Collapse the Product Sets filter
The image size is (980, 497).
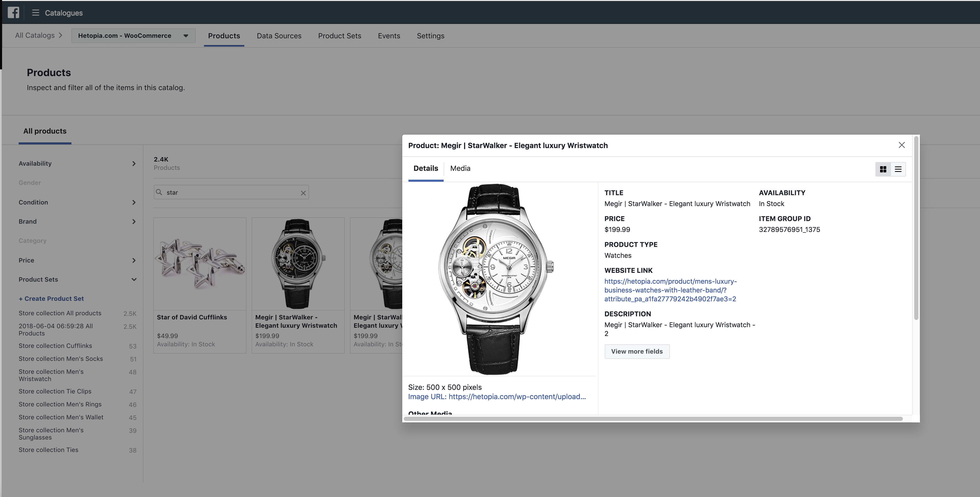coord(78,279)
